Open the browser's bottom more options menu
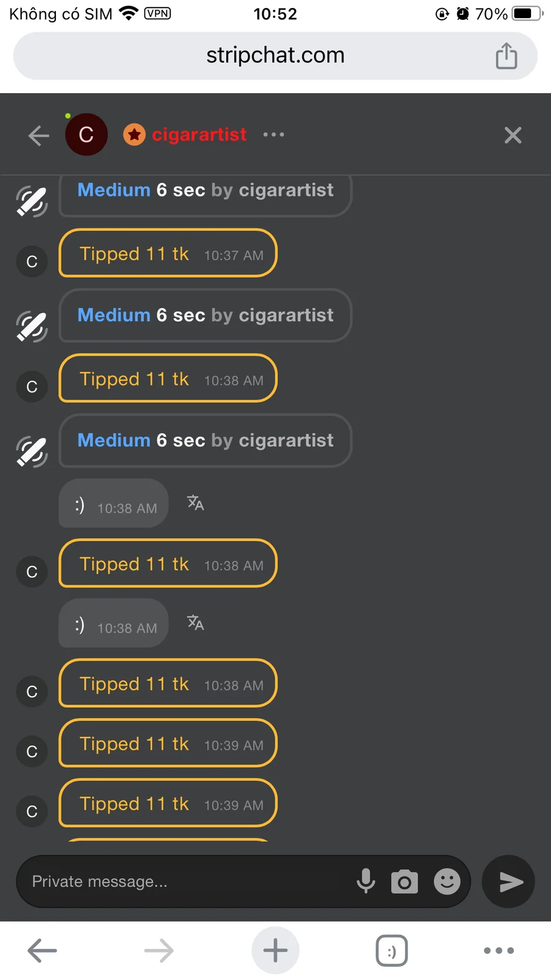This screenshot has height=980, width=551. pyautogui.click(x=499, y=950)
